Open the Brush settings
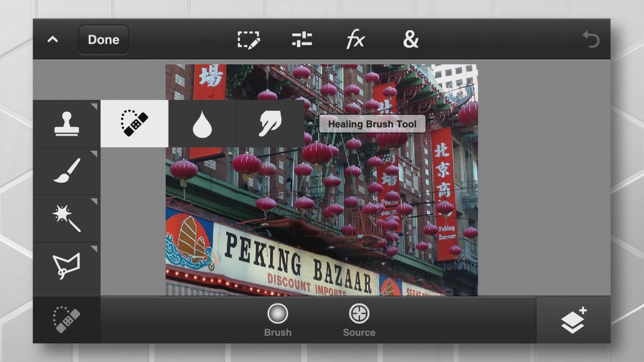Viewport: 644px width, 362px height. [278, 320]
